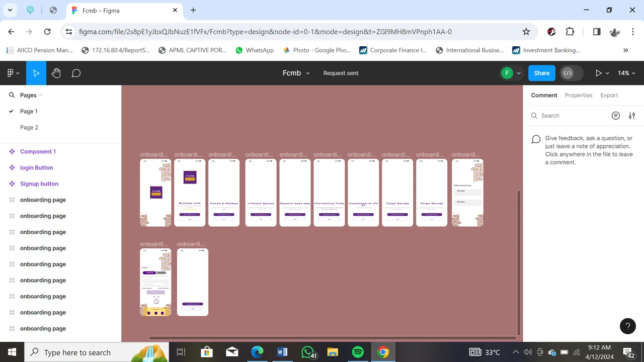The height and width of the screenshot is (362, 644).
Task: Switch to the Comment tab
Action: pyautogui.click(x=544, y=95)
